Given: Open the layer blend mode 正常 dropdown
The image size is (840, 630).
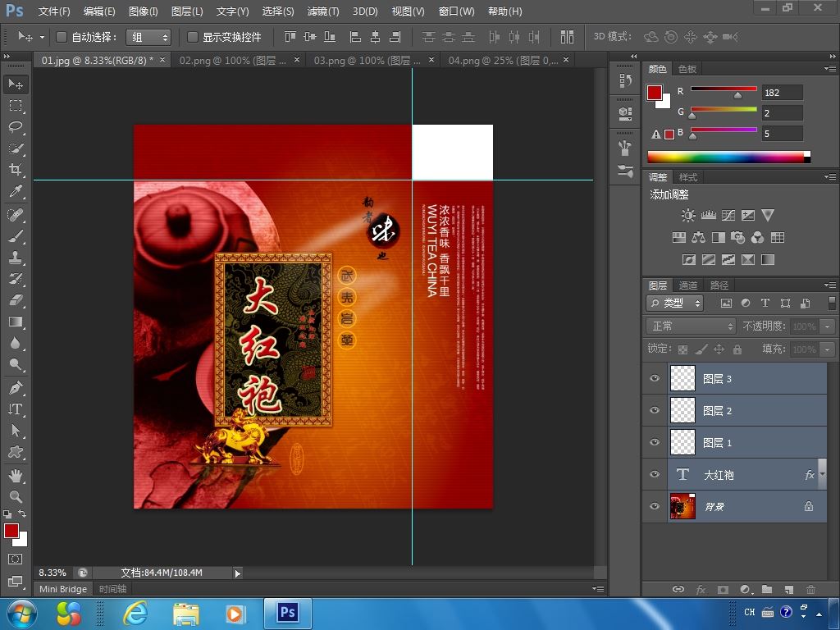Looking at the screenshot, I should coord(691,326).
